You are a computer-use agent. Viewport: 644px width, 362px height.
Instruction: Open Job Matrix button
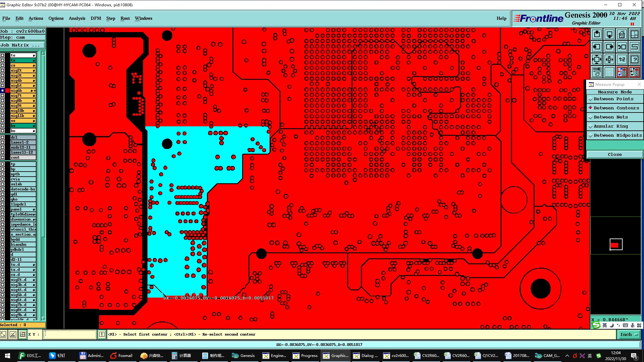pos(22,45)
